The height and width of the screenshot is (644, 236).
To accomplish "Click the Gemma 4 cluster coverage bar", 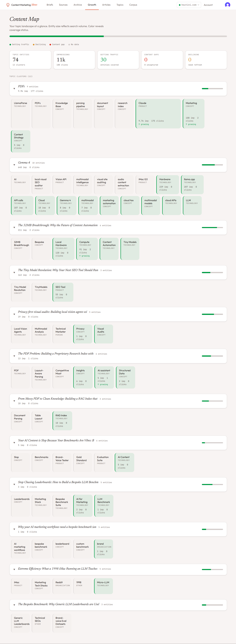I will coord(212,165).
